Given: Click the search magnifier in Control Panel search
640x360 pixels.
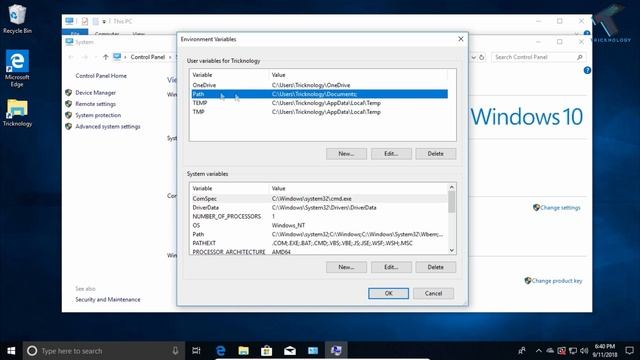Looking at the screenshot, I should pyautogui.click(x=580, y=58).
